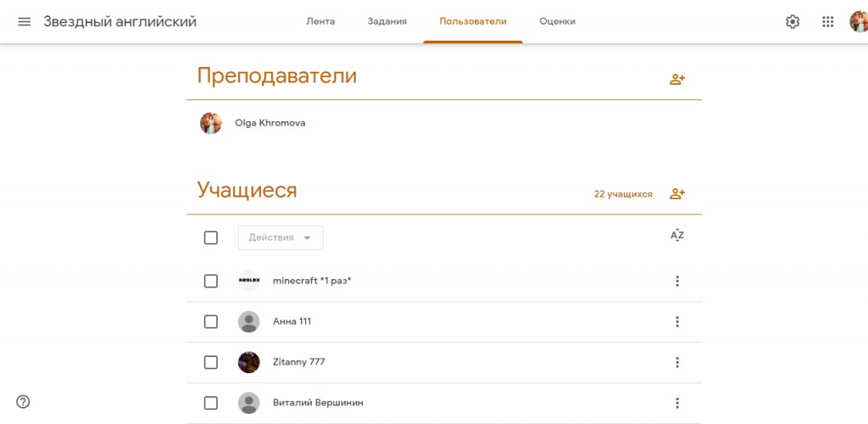
Task: Tick the select-all students checkbox
Action: point(211,237)
